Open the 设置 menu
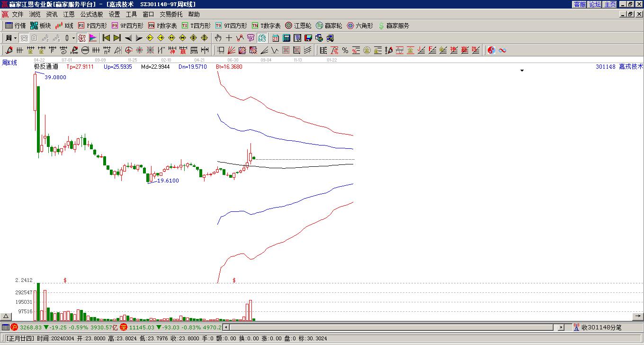 pos(114,14)
